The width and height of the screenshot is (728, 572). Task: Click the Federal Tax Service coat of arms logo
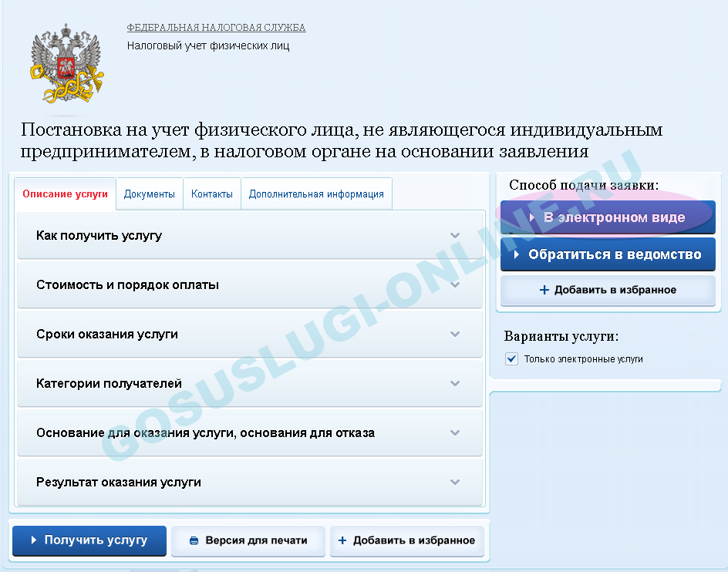click(67, 64)
